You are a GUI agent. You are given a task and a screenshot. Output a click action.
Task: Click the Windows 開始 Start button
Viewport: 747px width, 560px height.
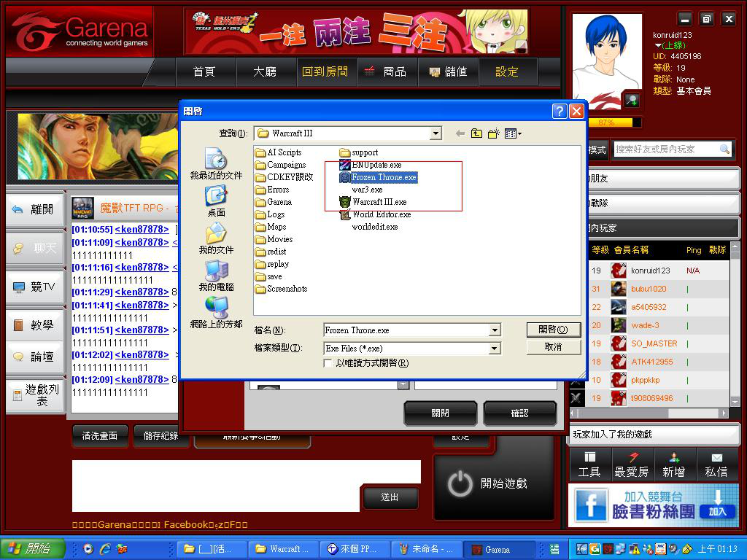(x=32, y=549)
